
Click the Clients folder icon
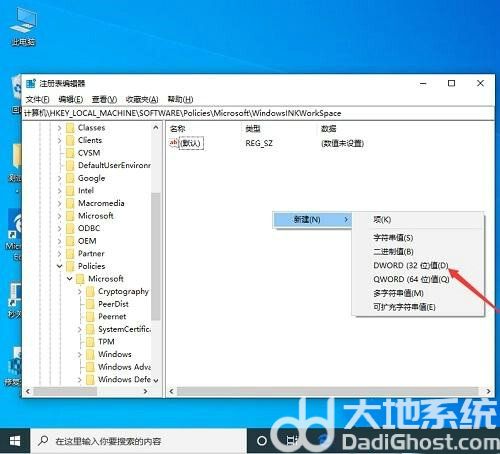(x=70, y=140)
